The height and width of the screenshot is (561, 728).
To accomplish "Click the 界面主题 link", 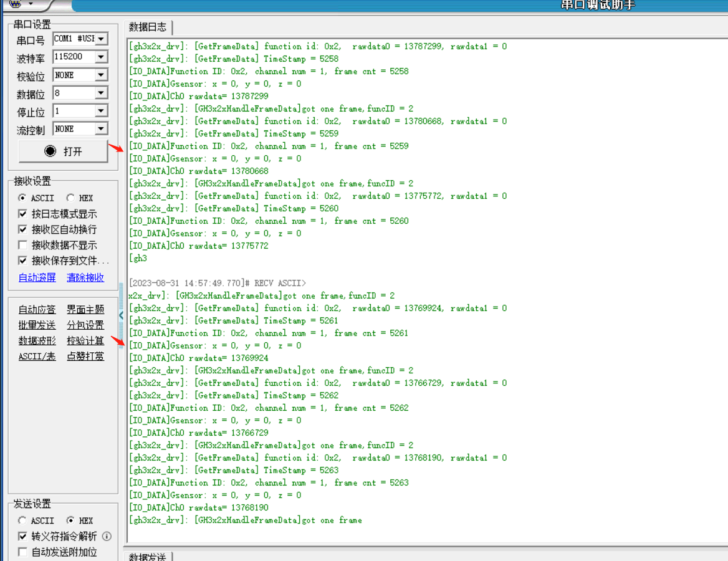I will [85, 309].
